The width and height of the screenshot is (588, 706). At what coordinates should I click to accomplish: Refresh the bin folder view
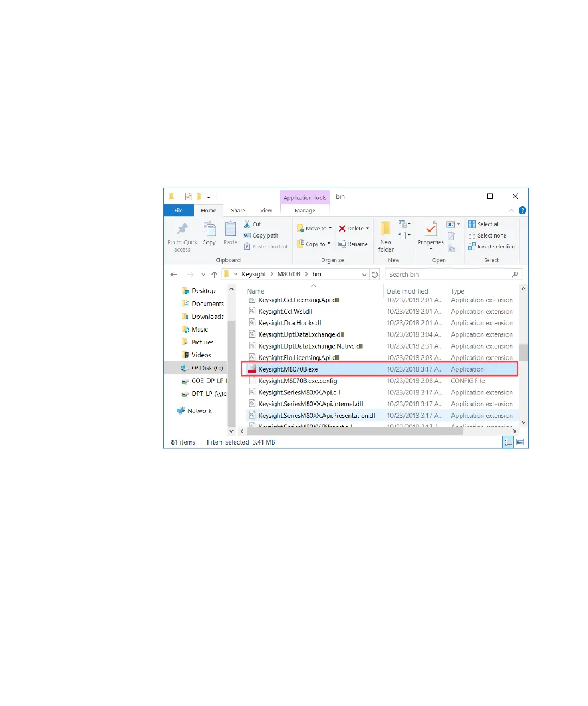click(x=375, y=275)
